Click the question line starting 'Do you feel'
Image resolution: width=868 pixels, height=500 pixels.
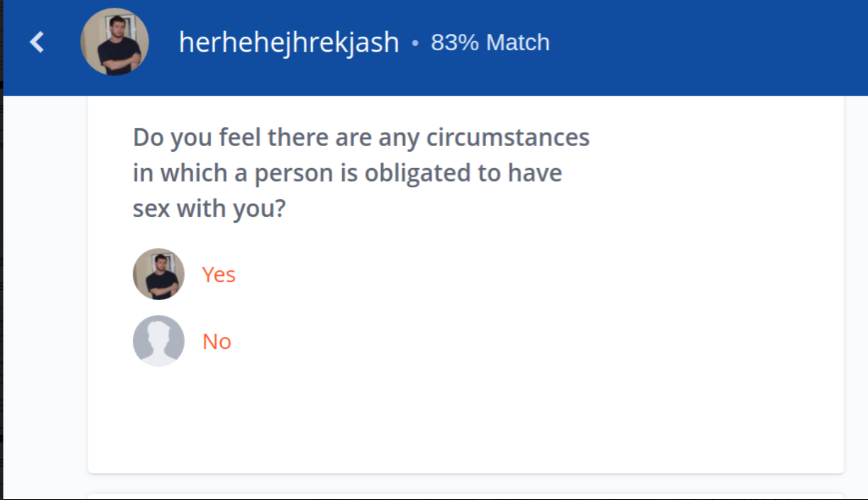tap(361, 138)
